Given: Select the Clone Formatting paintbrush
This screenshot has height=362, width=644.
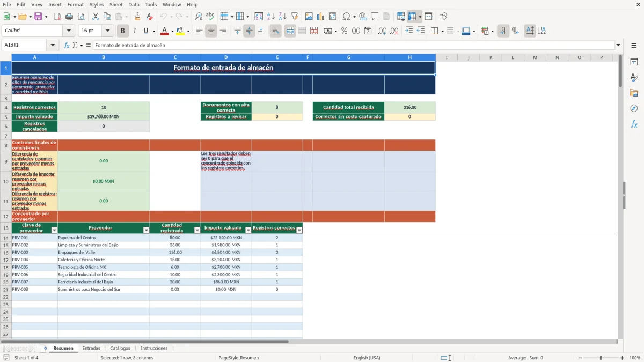Looking at the screenshot, I should (138, 17).
